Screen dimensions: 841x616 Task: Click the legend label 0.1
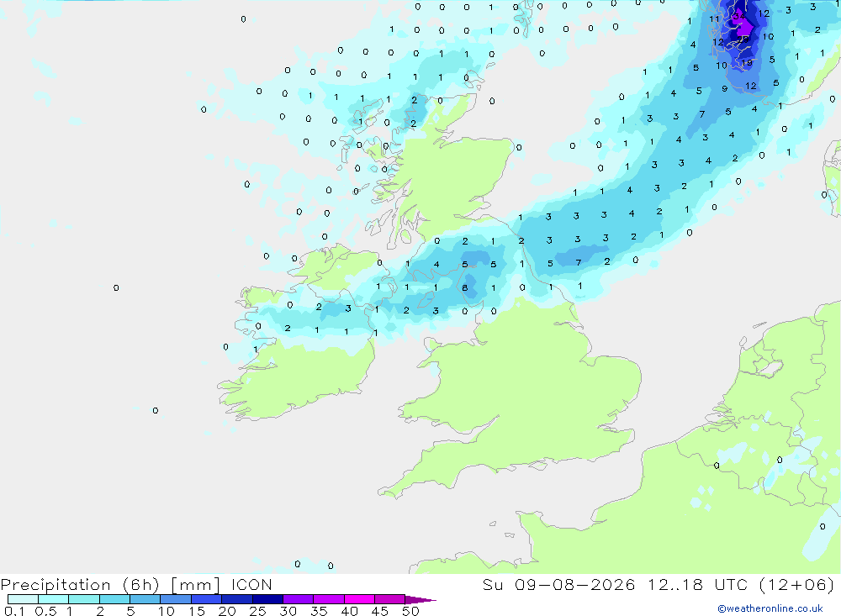14,611
